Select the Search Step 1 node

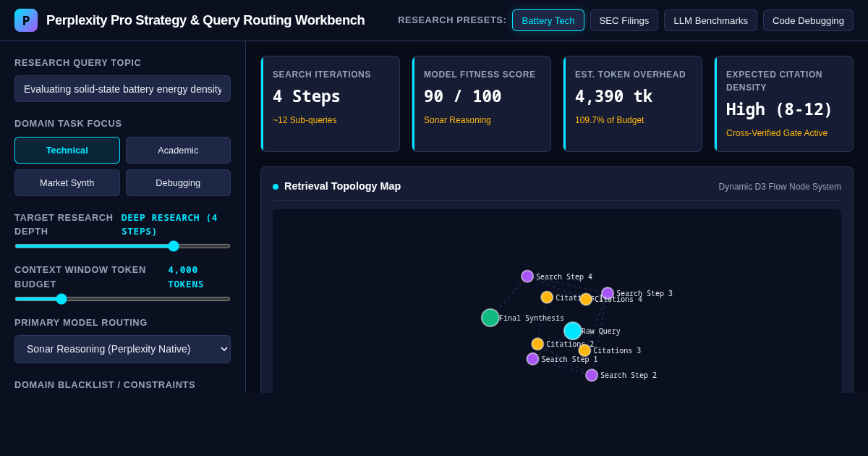[x=533, y=359]
